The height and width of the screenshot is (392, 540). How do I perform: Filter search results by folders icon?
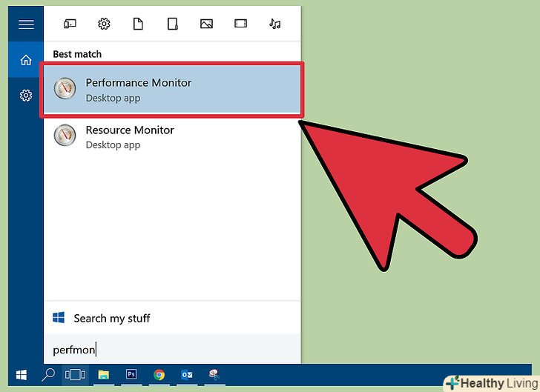coord(173,24)
